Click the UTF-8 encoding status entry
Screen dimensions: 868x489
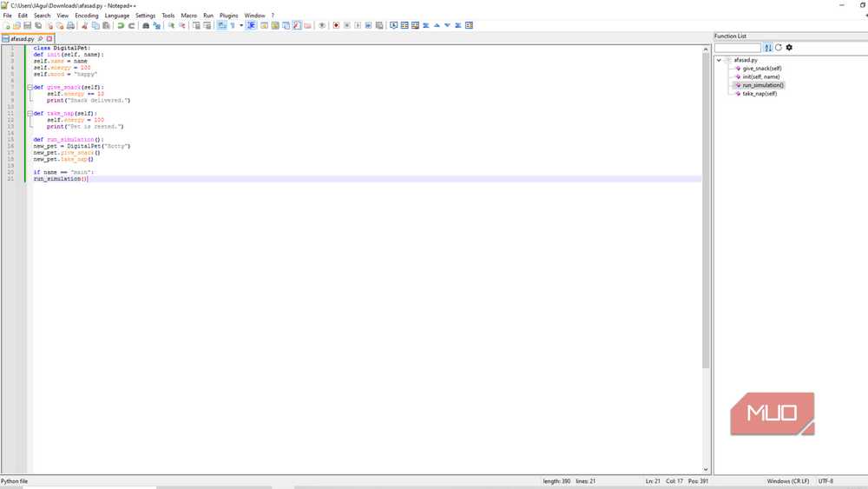825,481
